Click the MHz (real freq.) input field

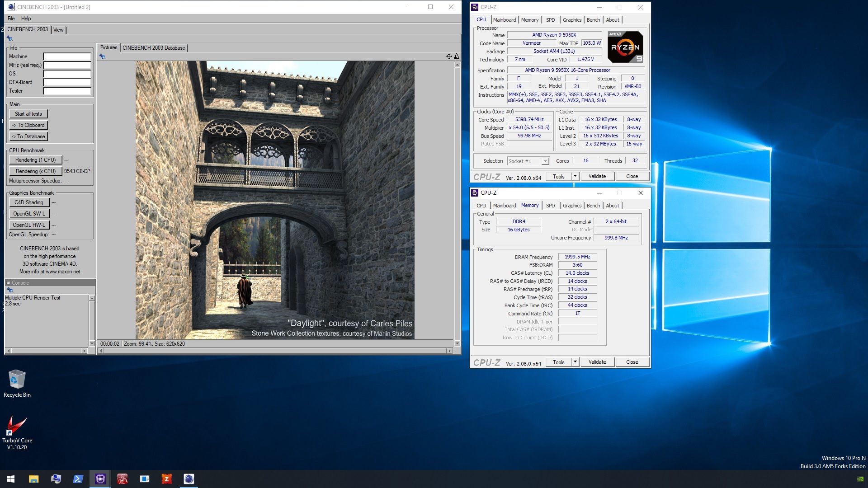(x=67, y=65)
